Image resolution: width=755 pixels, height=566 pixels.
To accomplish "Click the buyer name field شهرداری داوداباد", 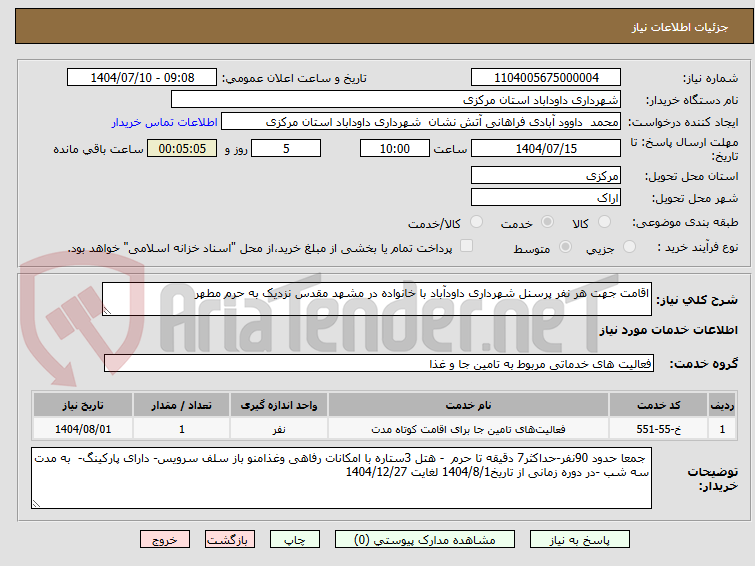I will click(x=396, y=100).
